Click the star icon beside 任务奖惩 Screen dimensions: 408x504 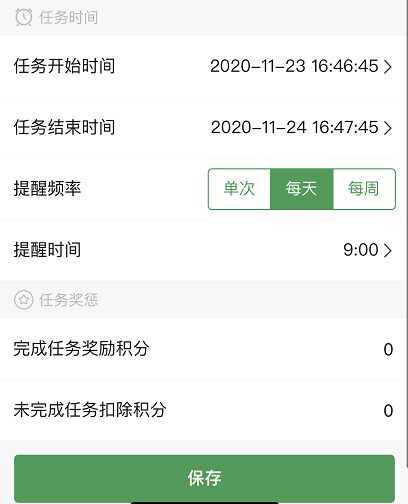[x=24, y=299]
